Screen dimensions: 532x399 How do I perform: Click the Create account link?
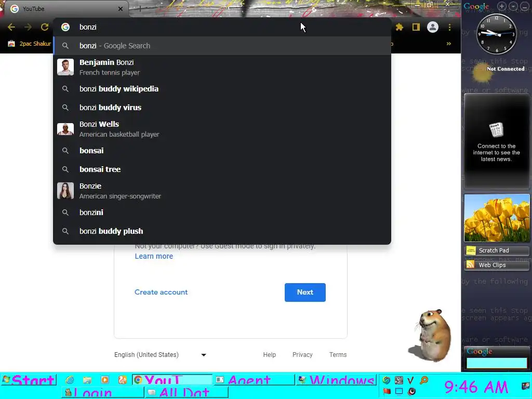point(161,292)
